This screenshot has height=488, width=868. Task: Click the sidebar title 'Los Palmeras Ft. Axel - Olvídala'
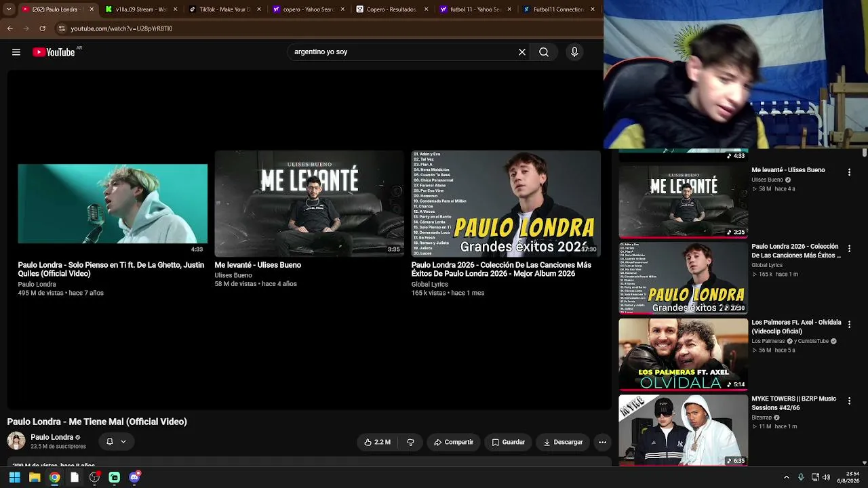coord(796,327)
